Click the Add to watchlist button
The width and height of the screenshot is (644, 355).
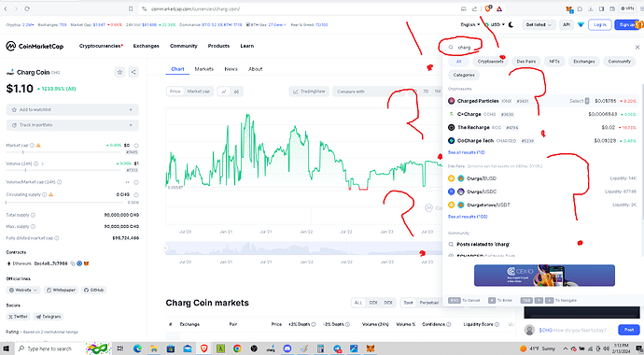pos(72,109)
